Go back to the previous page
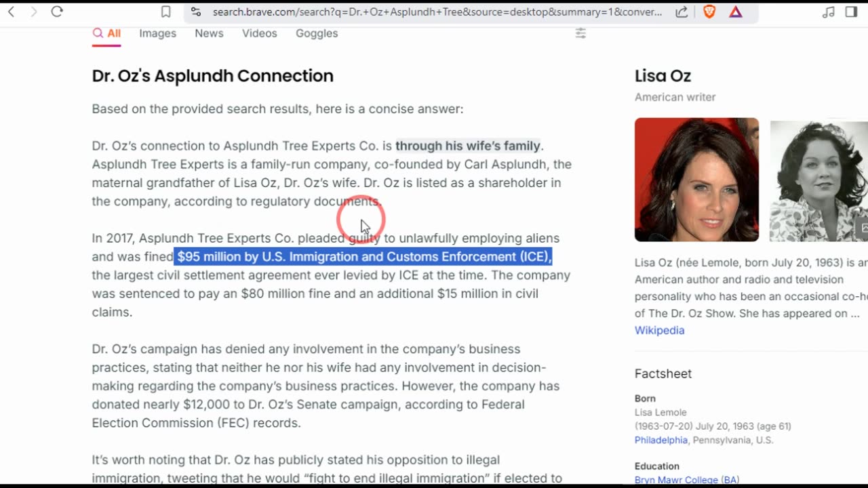Viewport: 868px width, 488px height. pyautogui.click(x=11, y=12)
